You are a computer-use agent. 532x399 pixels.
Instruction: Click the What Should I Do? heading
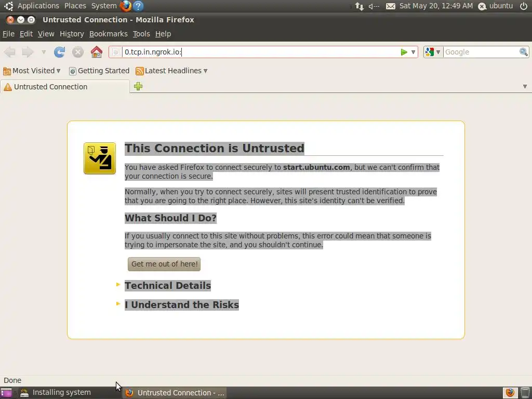(x=170, y=218)
